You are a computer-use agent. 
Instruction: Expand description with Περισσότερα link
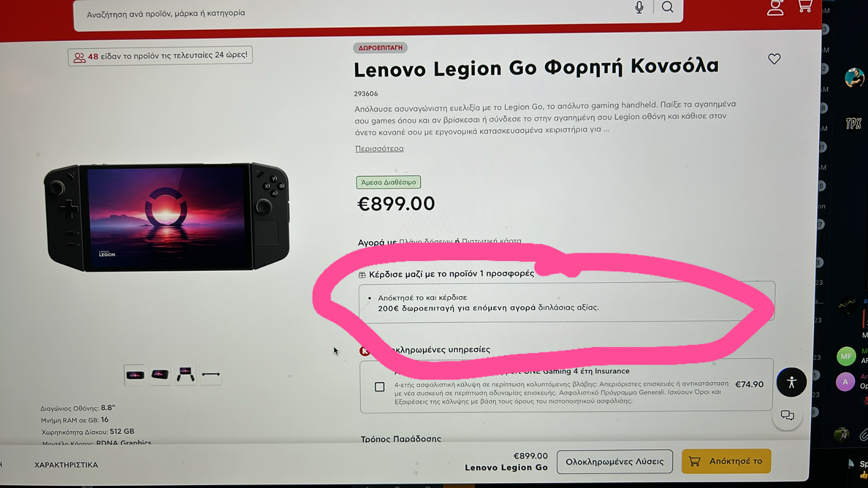pos(379,149)
